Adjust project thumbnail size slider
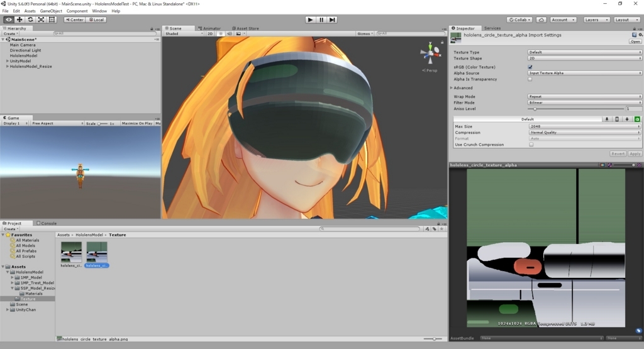This screenshot has width=644, height=349. point(433,339)
